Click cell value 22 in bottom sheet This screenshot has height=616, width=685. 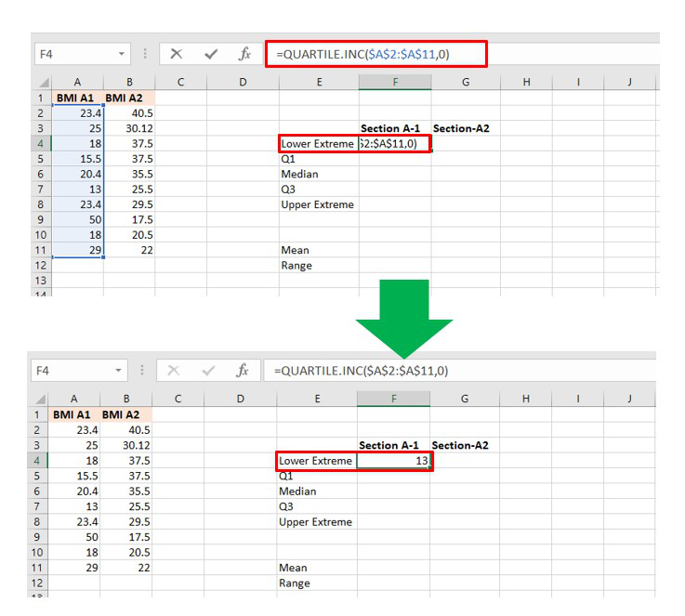pos(144,568)
